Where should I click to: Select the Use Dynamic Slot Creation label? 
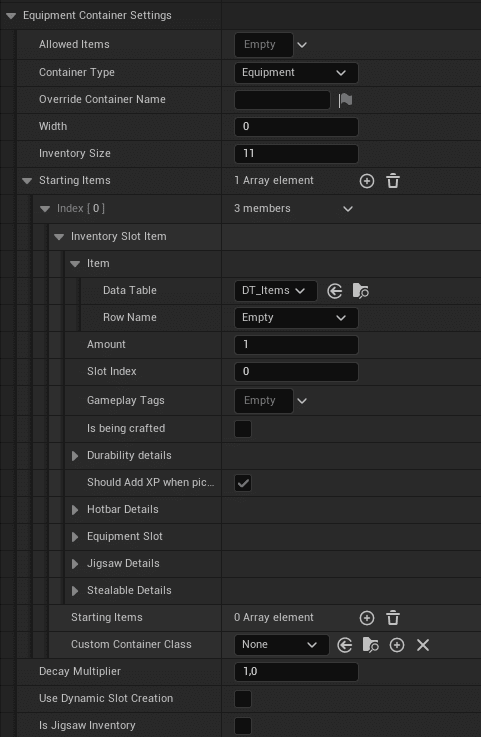point(106,698)
